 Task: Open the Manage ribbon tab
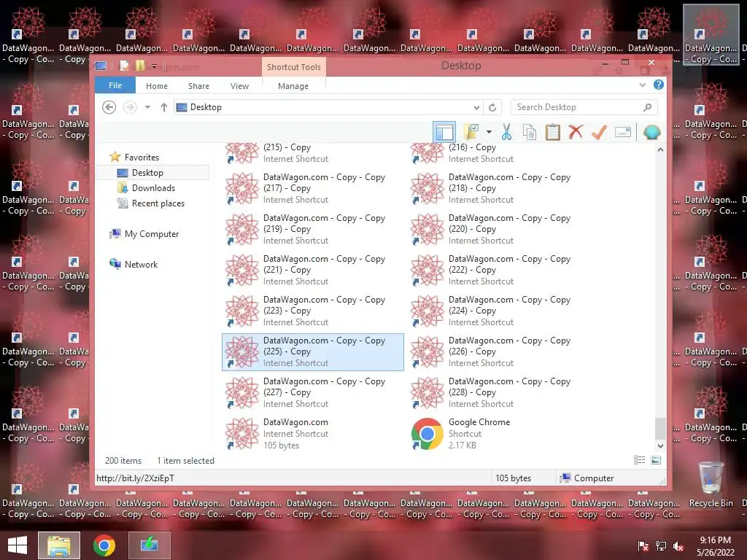pos(293,86)
